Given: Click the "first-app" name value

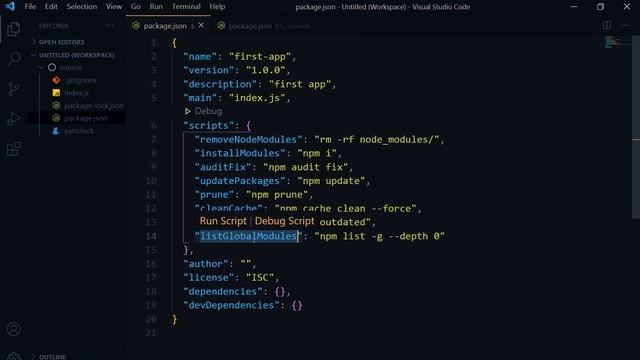Looking at the screenshot, I should coord(260,56).
